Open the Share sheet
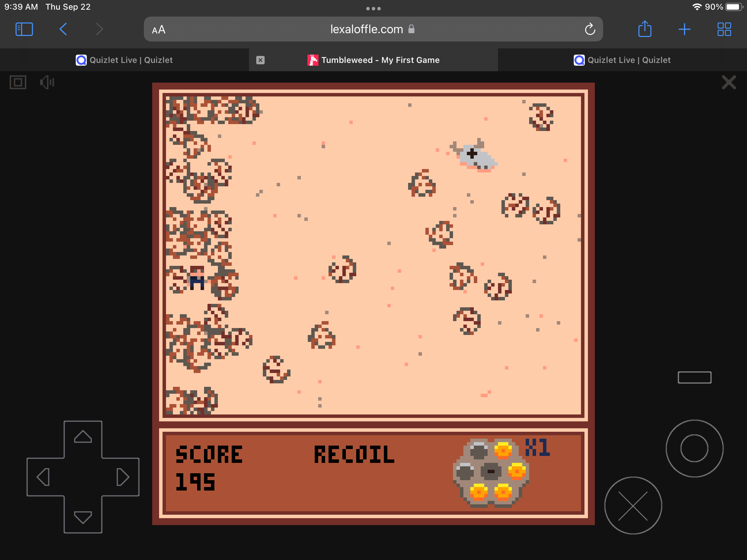 click(645, 29)
